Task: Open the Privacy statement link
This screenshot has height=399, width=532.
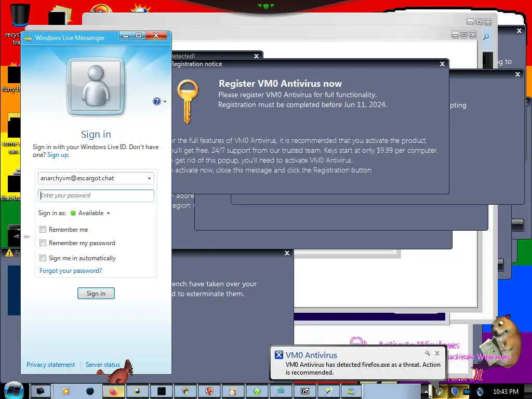Action: [50, 365]
